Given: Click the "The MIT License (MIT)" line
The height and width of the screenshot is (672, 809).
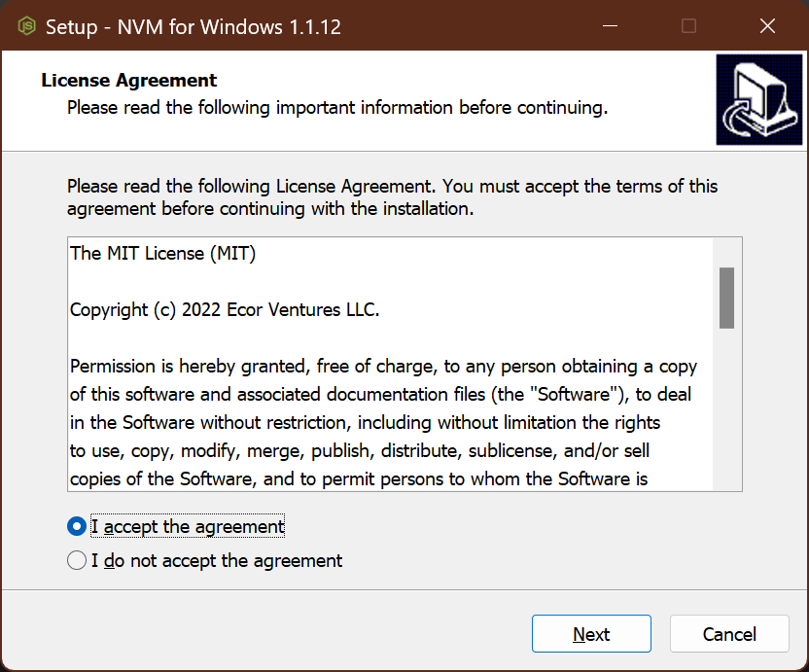Looking at the screenshot, I should coord(162,254).
